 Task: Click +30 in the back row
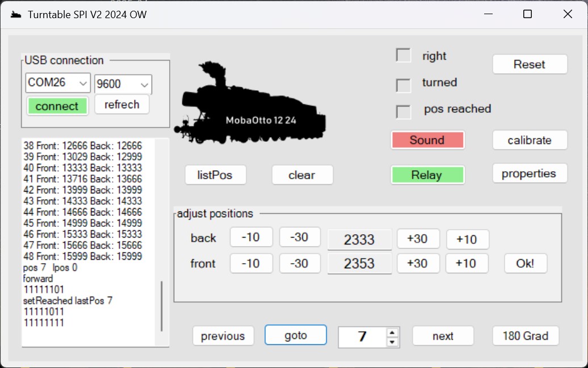coord(418,239)
